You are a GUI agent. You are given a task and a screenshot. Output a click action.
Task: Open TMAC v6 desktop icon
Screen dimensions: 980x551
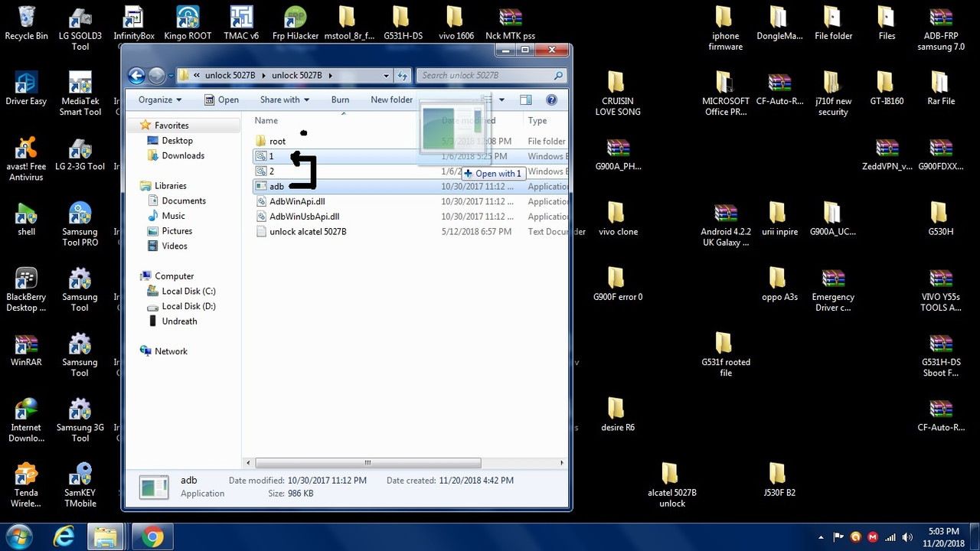click(241, 23)
